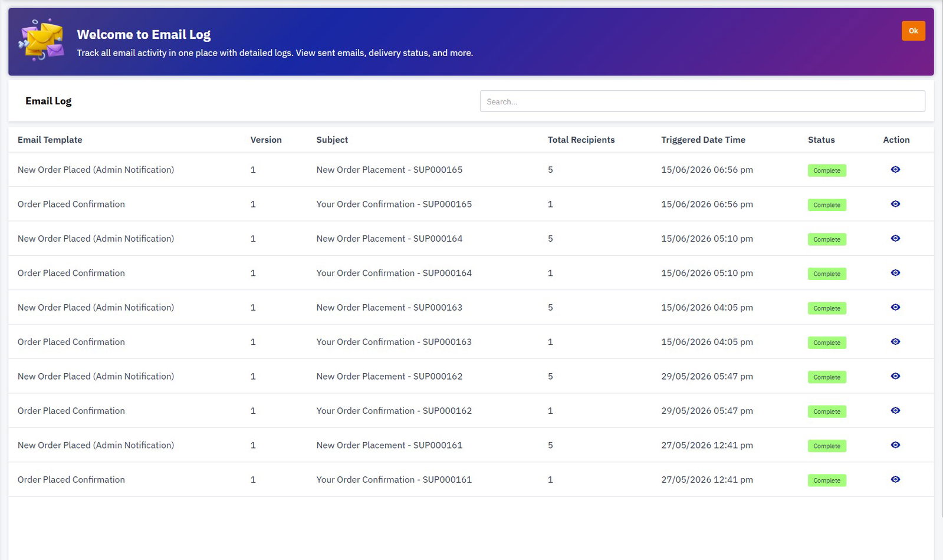The image size is (943, 560).
Task: Inspect New Order Placement SUP000161 email
Action: (x=895, y=446)
